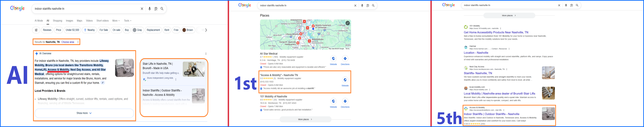The image size is (644, 127).
Task: Expand the Places map to full view
Action: coord(348,23)
